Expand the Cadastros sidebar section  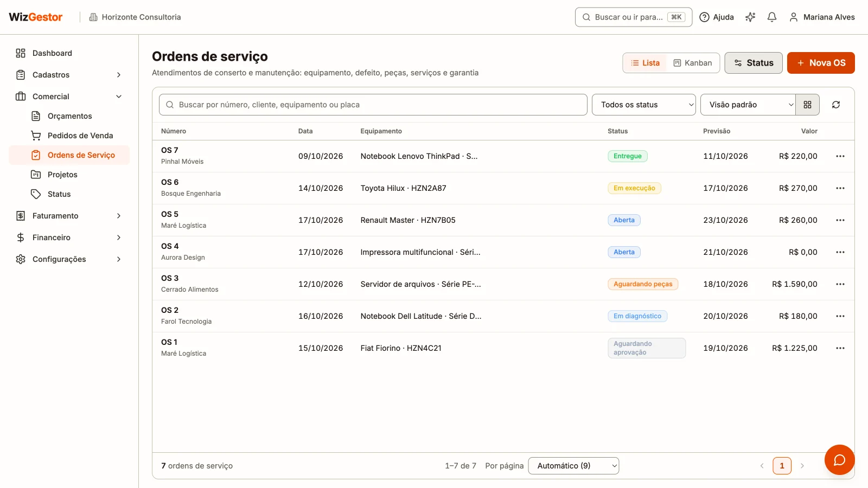coord(69,75)
